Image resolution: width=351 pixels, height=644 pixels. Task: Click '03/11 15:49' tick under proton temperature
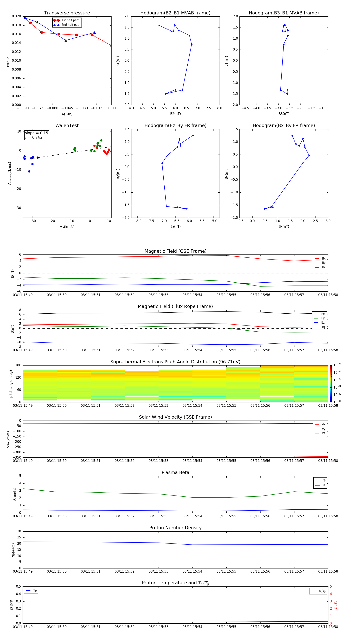pyautogui.click(x=23, y=627)
